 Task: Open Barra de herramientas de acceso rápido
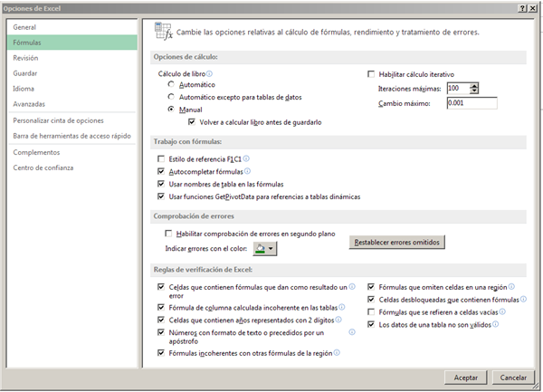pyautogui.click(x=72, y=136)
